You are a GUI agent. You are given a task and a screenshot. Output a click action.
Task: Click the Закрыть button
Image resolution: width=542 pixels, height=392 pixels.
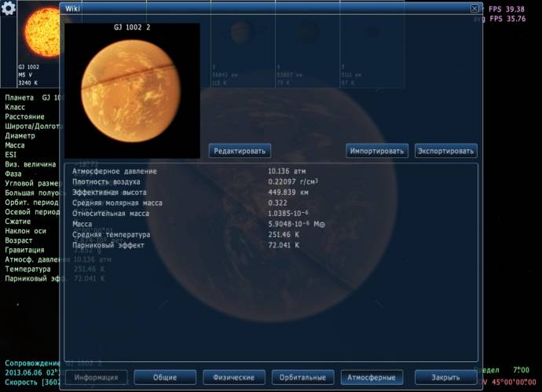point(445,378)
